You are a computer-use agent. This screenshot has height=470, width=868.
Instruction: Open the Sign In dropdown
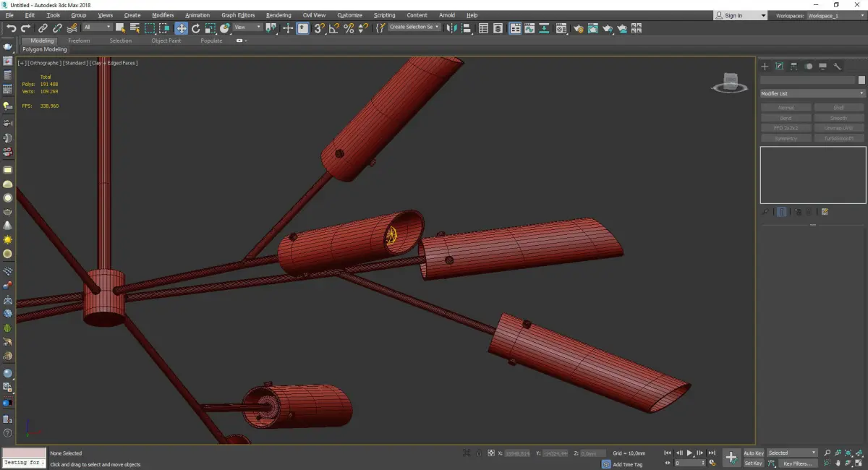pos(740,15)
